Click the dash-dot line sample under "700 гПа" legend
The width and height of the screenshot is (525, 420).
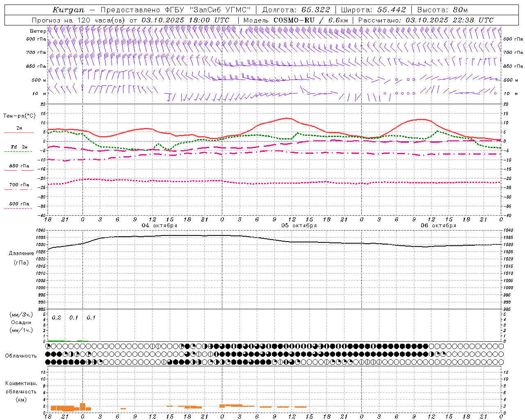18,190
